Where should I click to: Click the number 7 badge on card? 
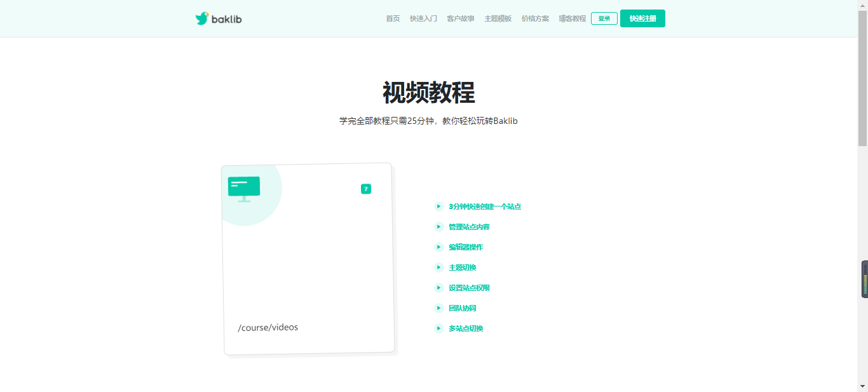point(366,189)
